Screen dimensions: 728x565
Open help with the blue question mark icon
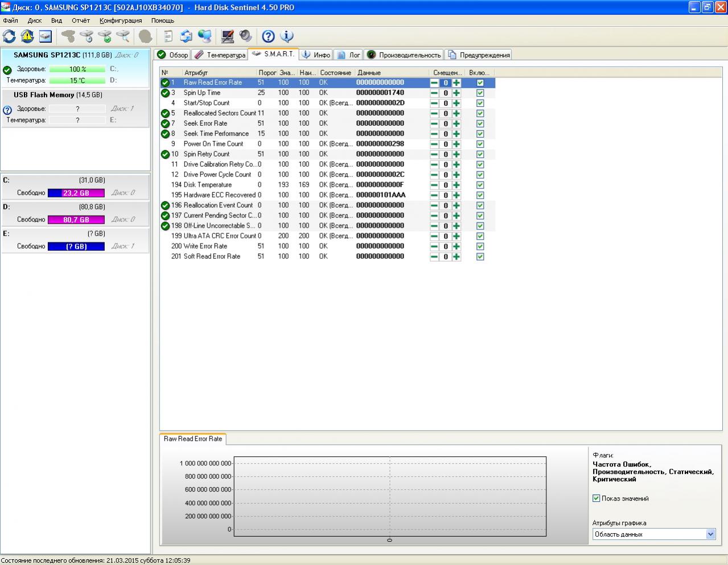pyautogui.click(x=268, y=36)
